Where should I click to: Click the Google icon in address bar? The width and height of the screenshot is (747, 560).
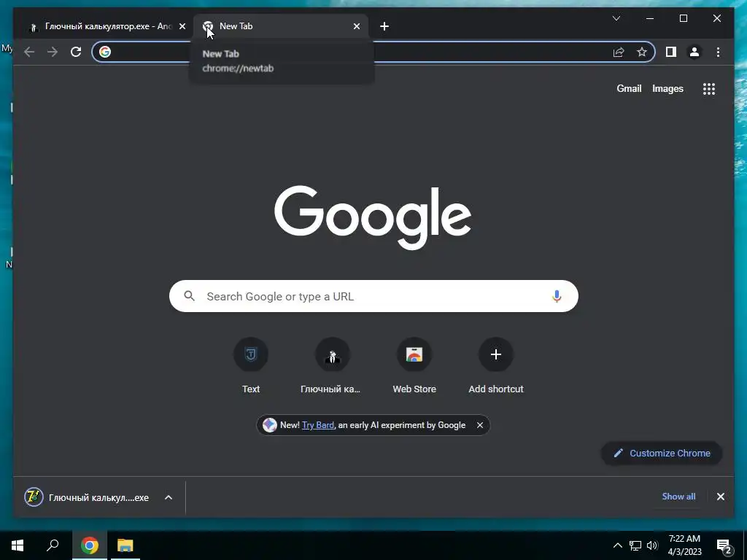(x=105, y=52)
